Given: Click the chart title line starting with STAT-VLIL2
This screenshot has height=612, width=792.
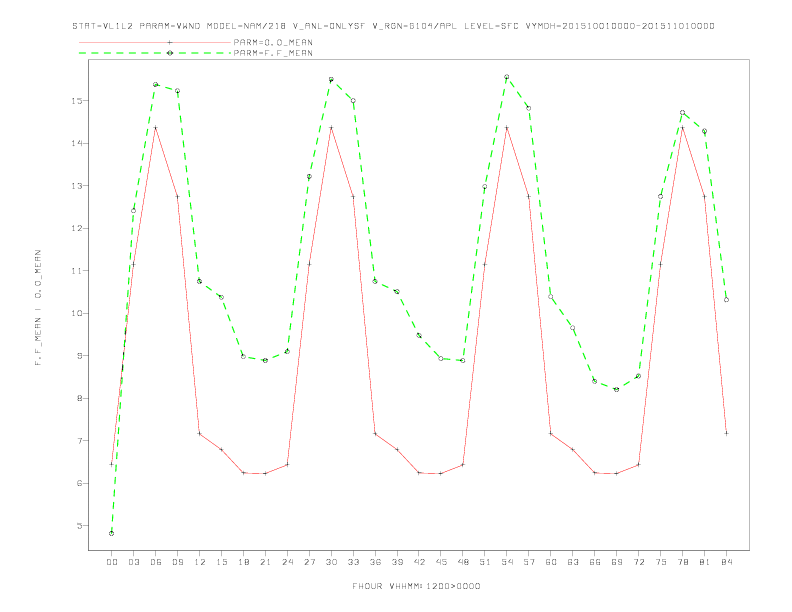Looking at the screenshot, I should pyautogui.click(x=393, y=26).
